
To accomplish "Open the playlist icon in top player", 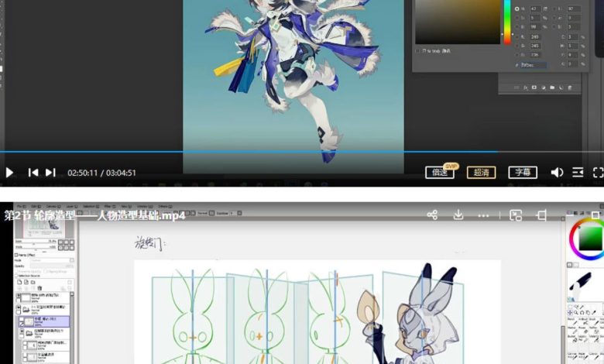I will point(578,172).
